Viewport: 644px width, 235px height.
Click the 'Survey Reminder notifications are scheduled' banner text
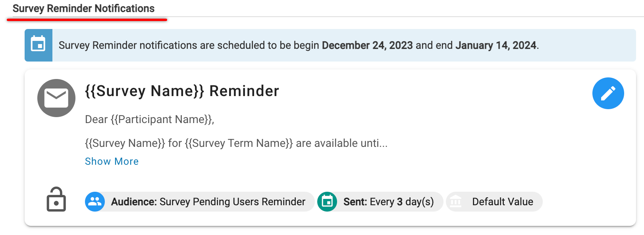pyautogui.click(x=189, y=45)
